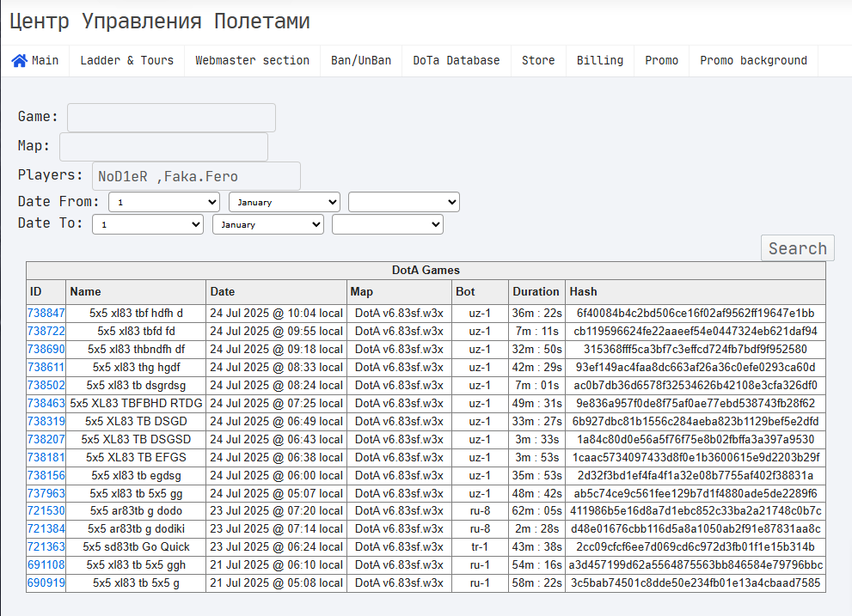Click the Date column header
The image size is (852, 616).
(276, 292)
